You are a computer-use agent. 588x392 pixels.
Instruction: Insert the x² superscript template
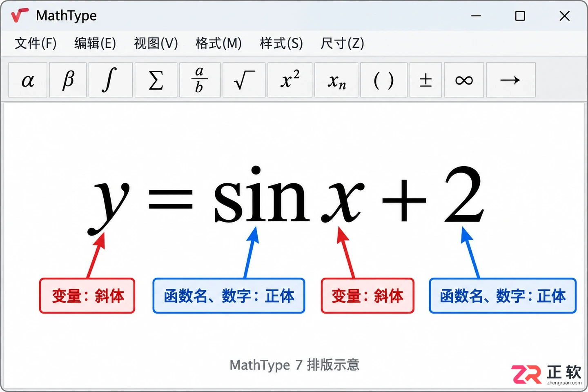290,80
